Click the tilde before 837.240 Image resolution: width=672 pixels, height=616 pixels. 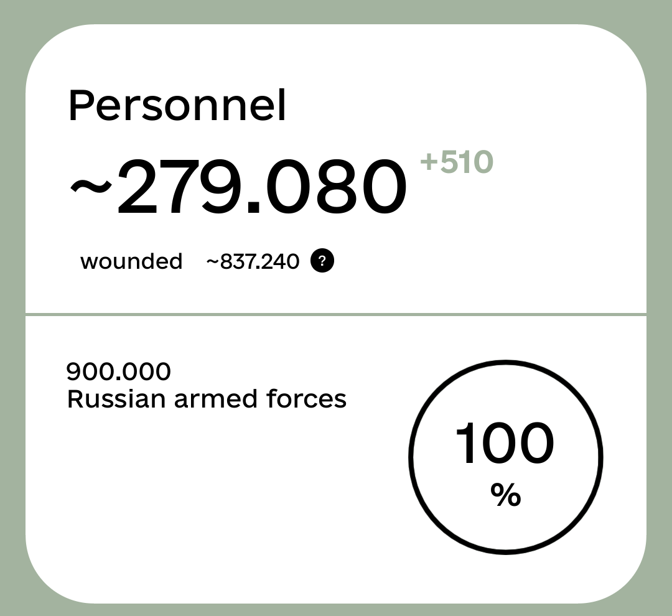[x=212, y=261]
